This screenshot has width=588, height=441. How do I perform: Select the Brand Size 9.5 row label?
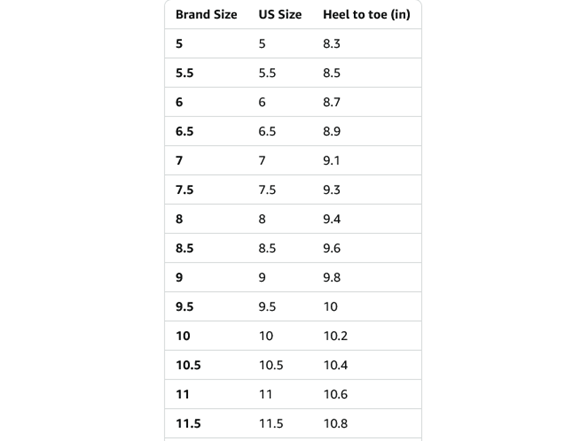click(x=184, y=307)
